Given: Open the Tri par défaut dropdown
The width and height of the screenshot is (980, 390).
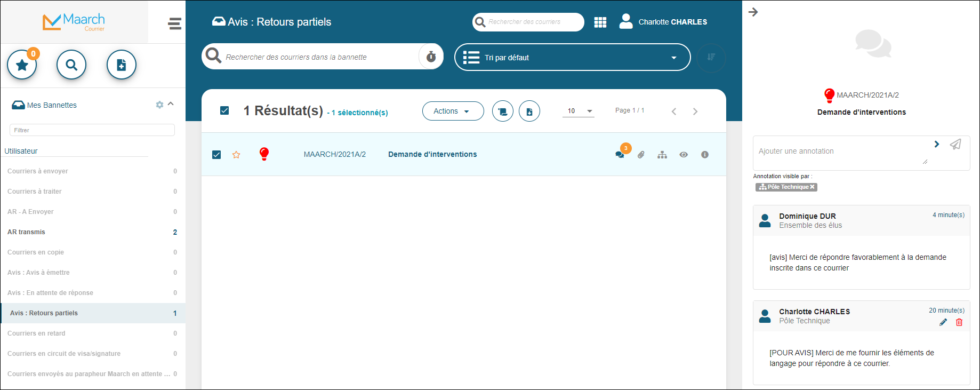Looking at the screenshot, I should (572, 57).
